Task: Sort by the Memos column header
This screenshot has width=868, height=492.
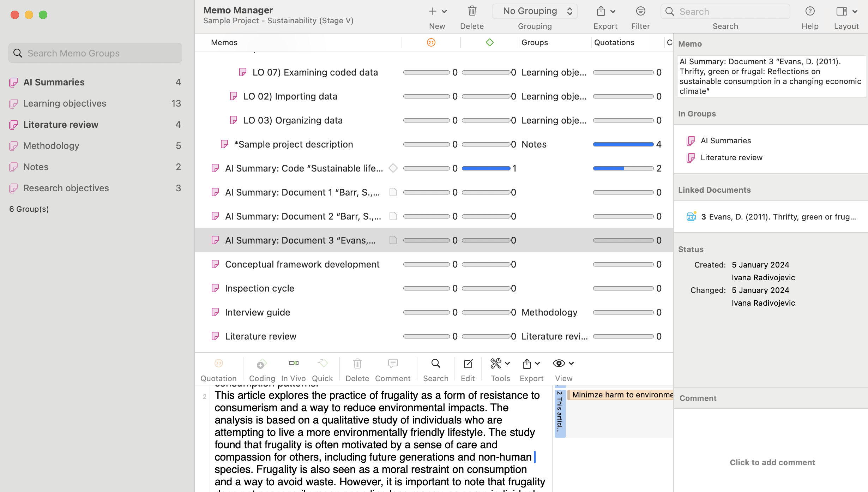Action: pyautogui.click(x=224, y=43)
